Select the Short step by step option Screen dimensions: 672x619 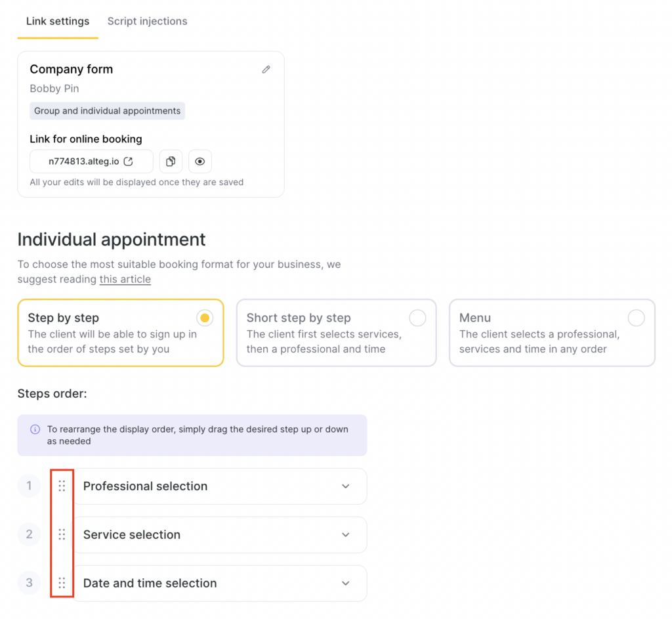[x=417, y=318]
